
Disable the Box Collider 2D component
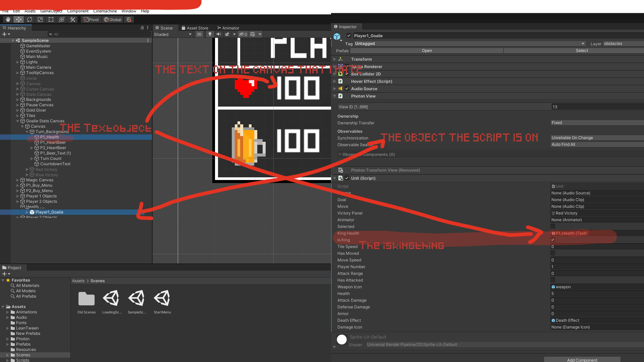point(346,74)
